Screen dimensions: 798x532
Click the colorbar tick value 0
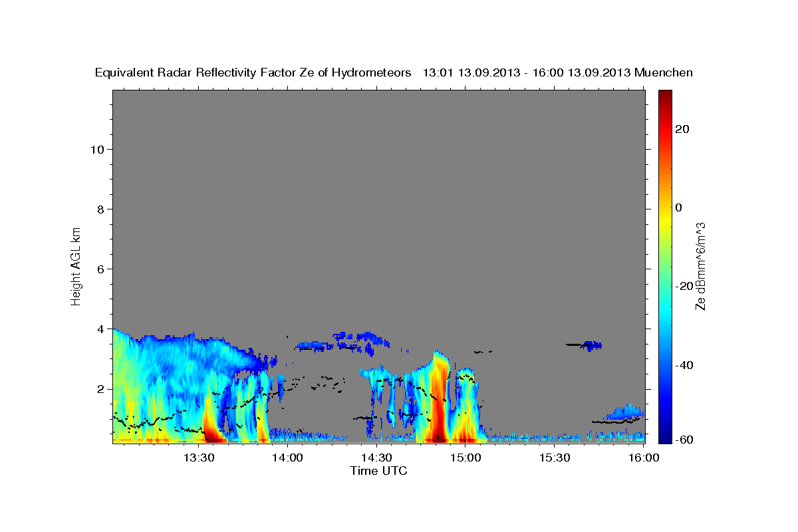[x=679, y=207]
